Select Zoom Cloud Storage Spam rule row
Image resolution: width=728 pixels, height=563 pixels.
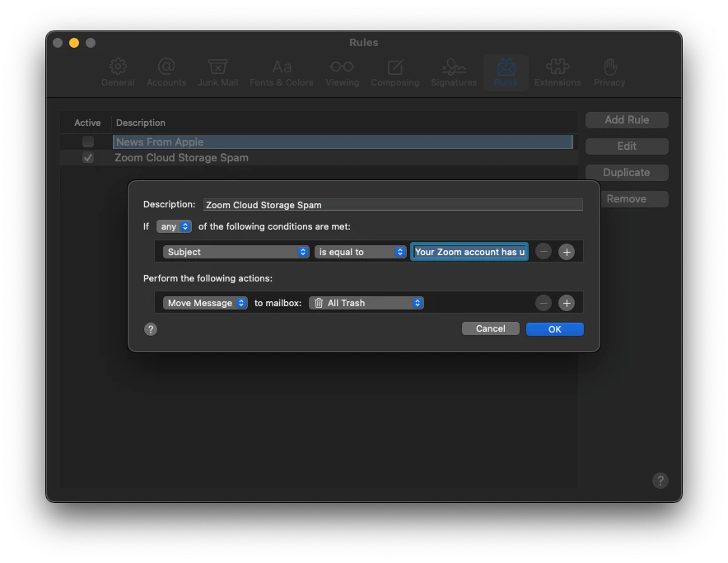tap(320, 158)
